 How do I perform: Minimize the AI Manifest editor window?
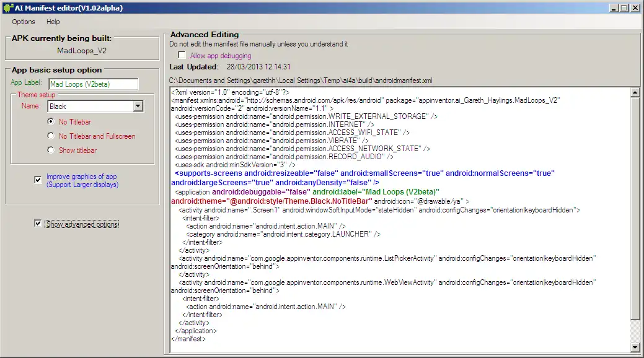point(614,8)
